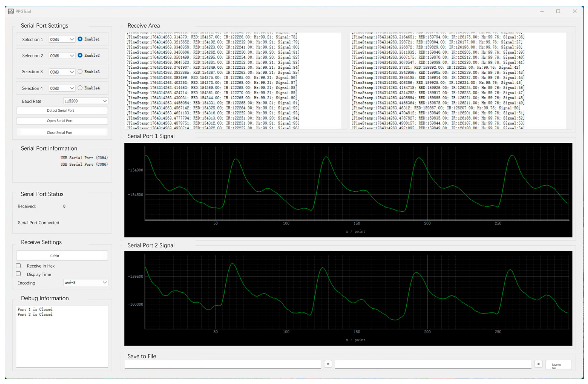
Task: Browse the second save file path
Action: 538,364
